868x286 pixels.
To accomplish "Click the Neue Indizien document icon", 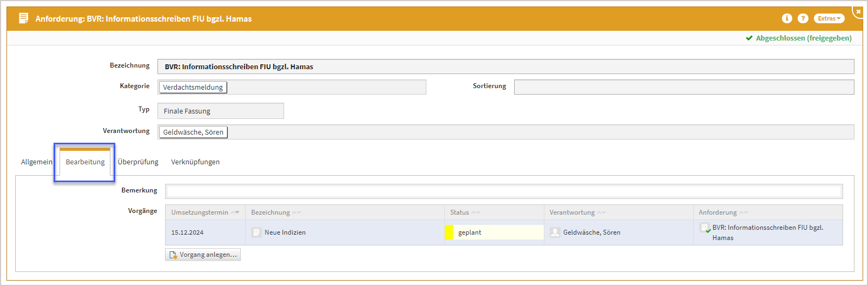I will pos(257,232).
